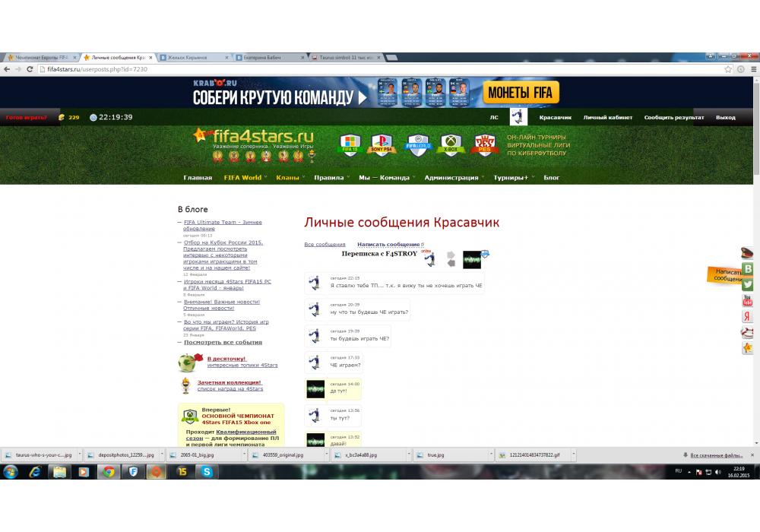Expand the Турниры+ menu arrow
The width and height of the screenshot is (760, 532).
point(533,177)
